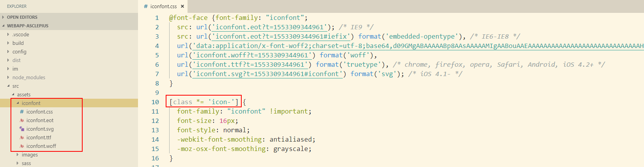Screen dimensions: 644x167
Task: Click line number 10 in the gutter
Action: tap(155, 102)
